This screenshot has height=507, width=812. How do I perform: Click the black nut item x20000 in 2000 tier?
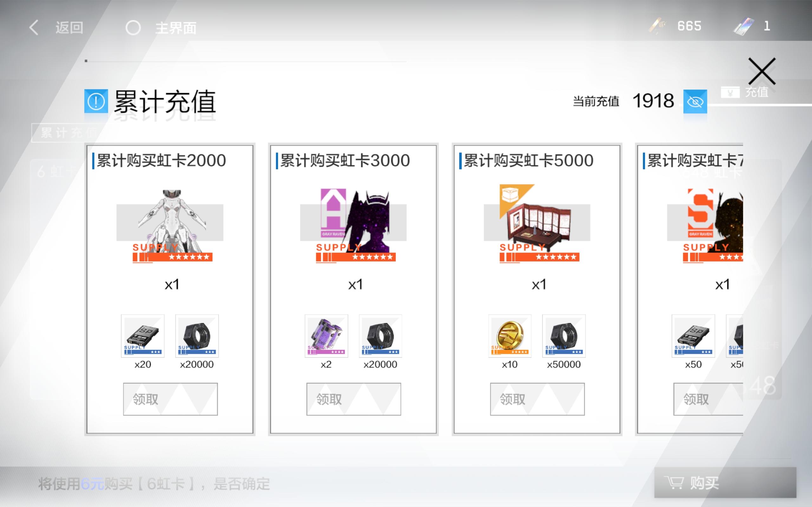tap(197, 336)
